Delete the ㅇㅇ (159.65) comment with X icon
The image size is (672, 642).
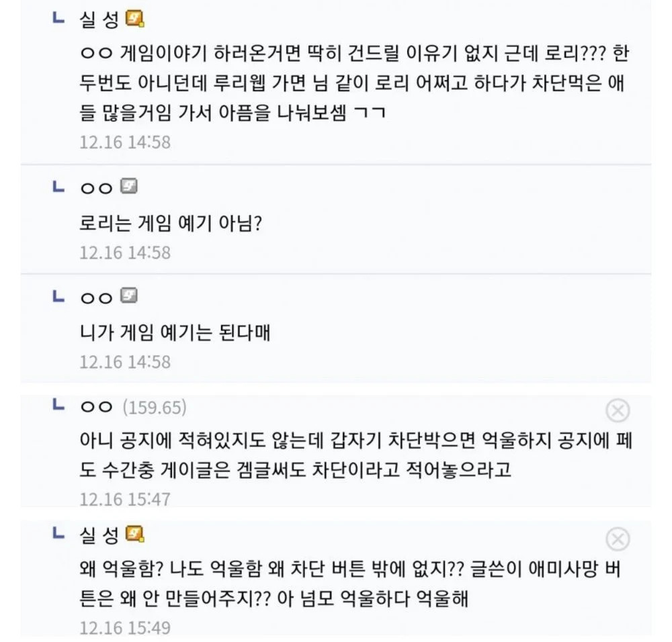pyautogui.click(x=618, y=411)
